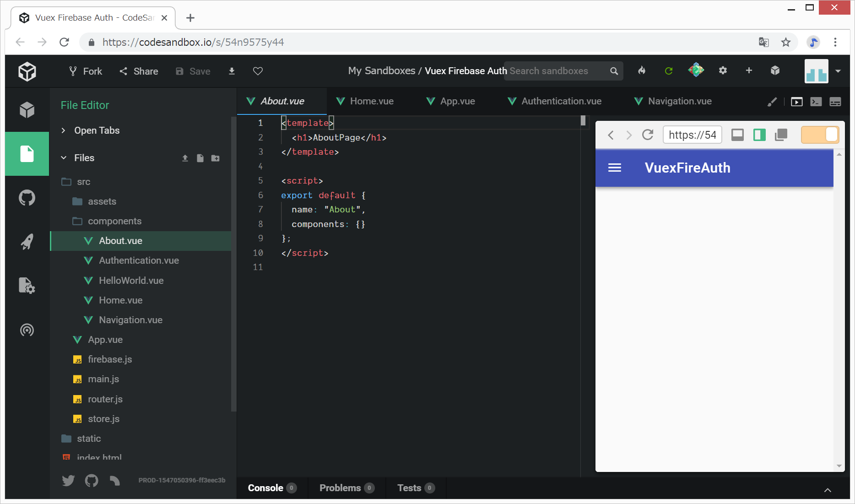This screenshot has height=504, width=855.
Task: Open the cube dashboard icon in header
Action: tap(775, 70)
